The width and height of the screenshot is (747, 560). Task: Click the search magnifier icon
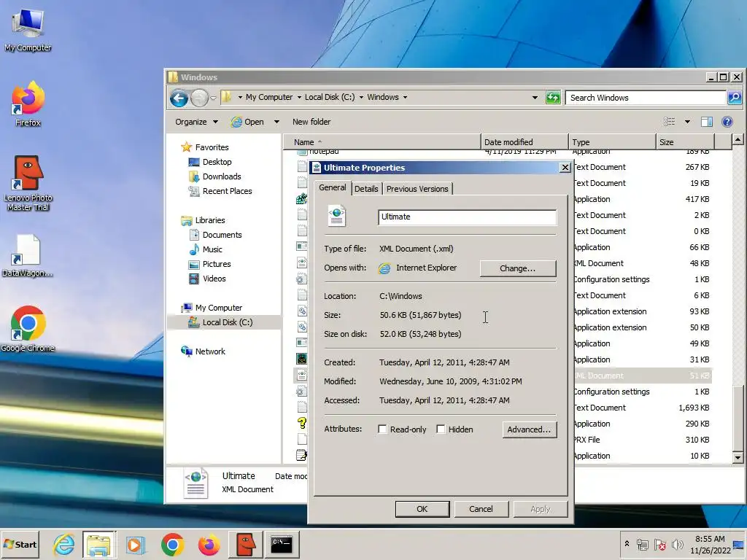point(734,98)
